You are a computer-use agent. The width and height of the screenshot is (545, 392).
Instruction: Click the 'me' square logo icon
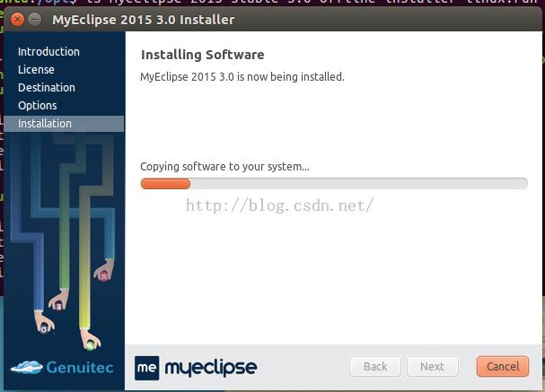[x=146, y=368]
